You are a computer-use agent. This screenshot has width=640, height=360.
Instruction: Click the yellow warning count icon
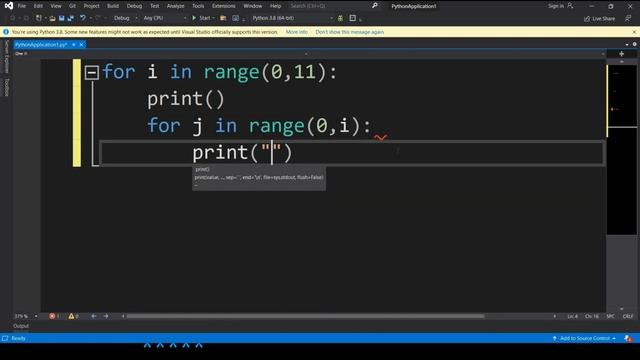[x=71, y=316]
